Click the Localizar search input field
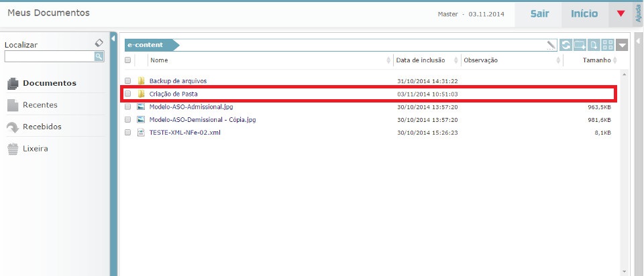This screenshot has height=276, width=644. [48, 57]
